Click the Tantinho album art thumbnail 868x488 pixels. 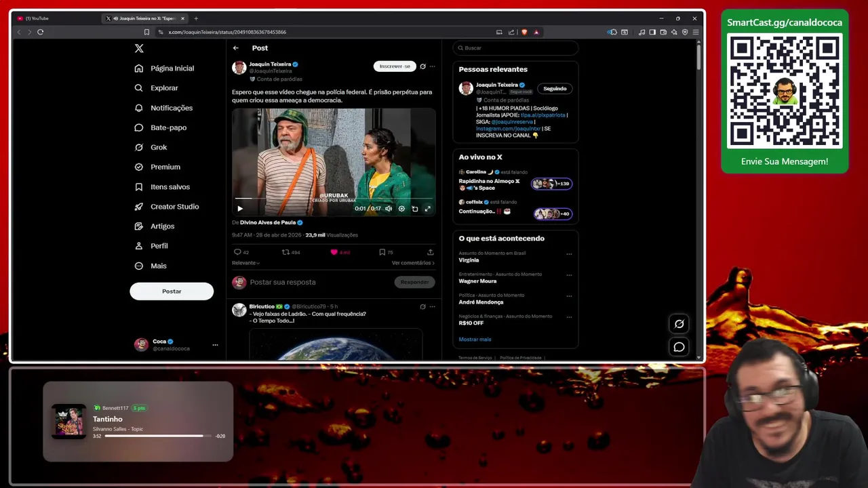tap(69, 421)
